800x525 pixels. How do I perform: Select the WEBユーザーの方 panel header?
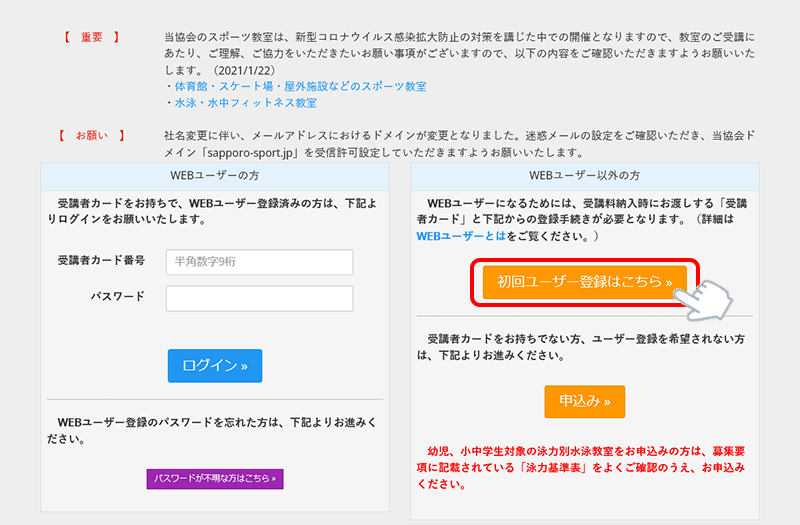[x=215, y=176]
